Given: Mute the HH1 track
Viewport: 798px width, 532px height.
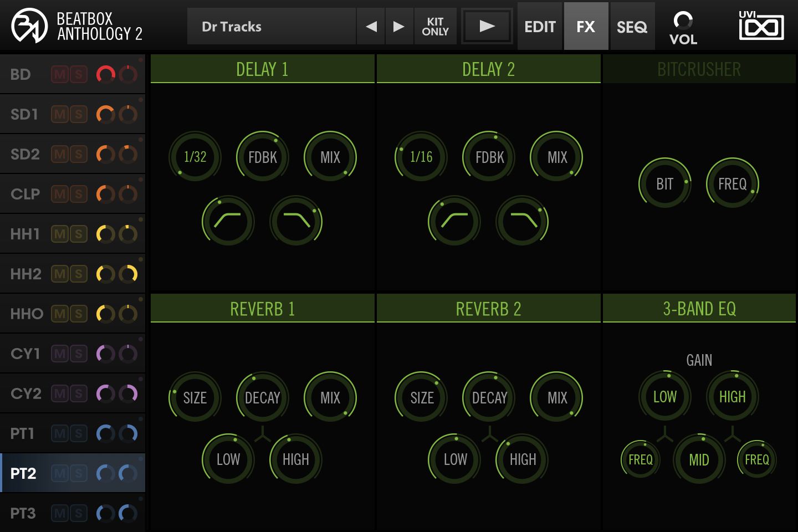Looking at the screenshot, I should pos(59,233).
